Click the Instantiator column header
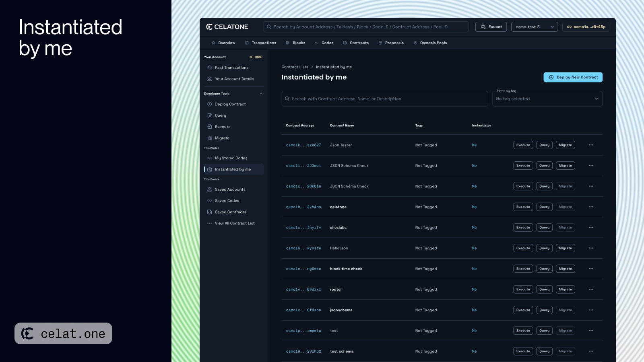 (x=481, y=125)
